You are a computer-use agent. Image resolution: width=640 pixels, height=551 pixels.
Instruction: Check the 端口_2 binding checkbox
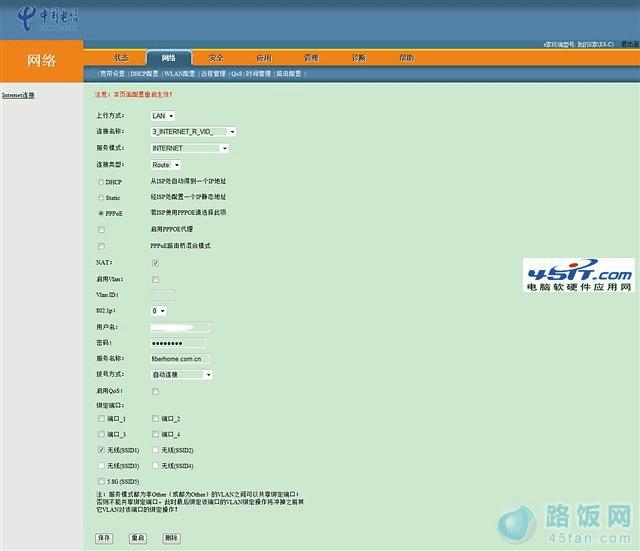[155, 418]
